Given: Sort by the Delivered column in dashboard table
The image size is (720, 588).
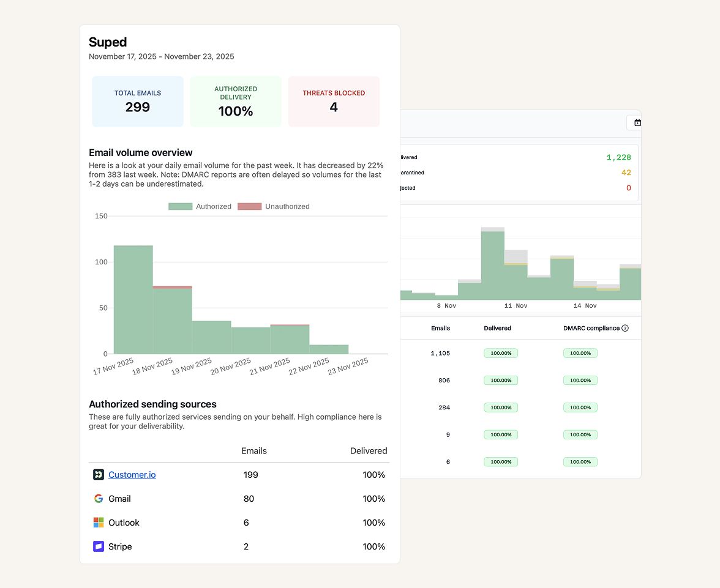Looking at the screenshot, I should click(x=497, y=329).
